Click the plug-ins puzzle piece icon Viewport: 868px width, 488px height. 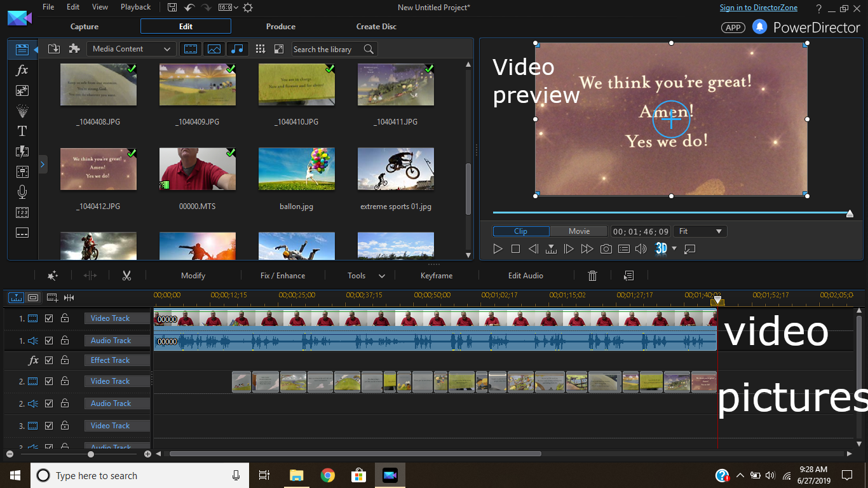tap(74, 49)
